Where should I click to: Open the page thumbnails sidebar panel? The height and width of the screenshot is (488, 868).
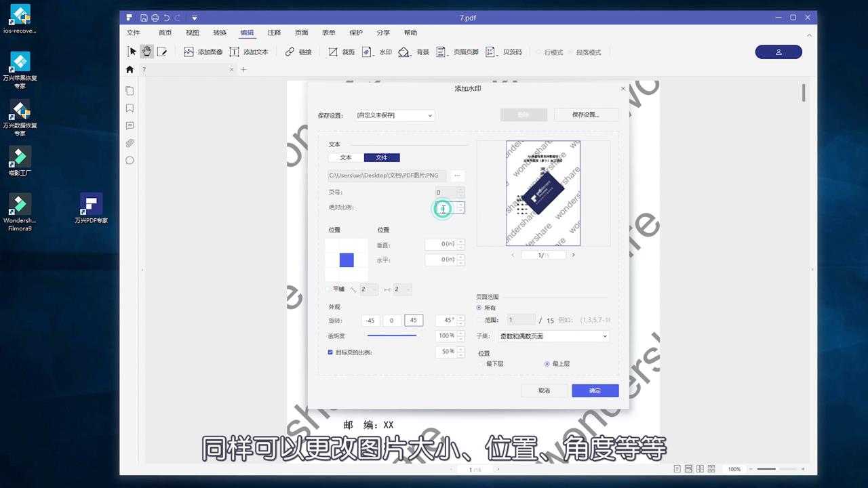click(x=130, y=91)
